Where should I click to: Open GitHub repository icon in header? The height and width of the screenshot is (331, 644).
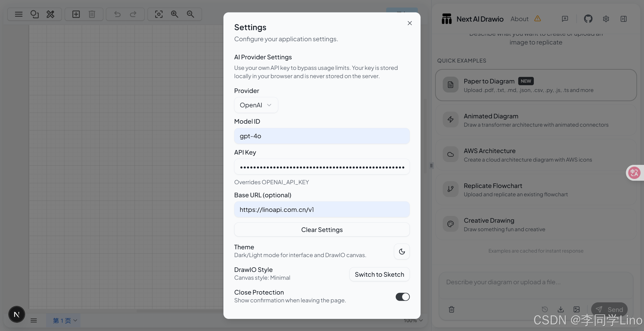pyautogui.click(x=588, y=19)
